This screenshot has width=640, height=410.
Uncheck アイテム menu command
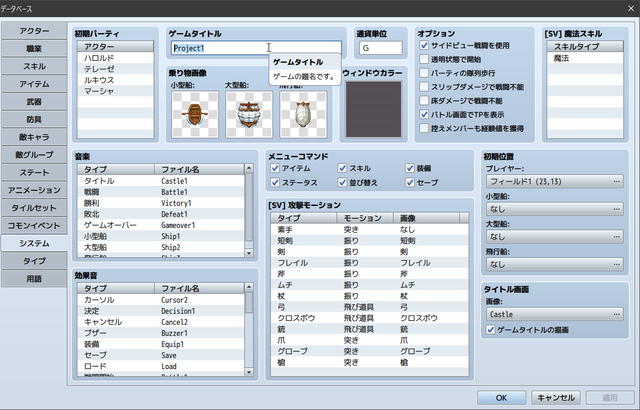[x=275, y=168]
